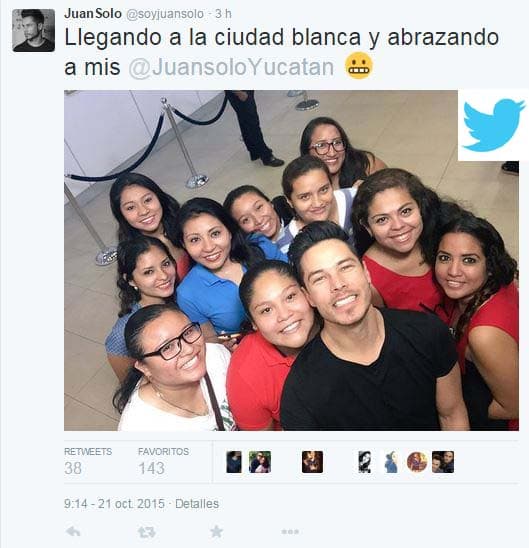Favorite the tweet with star icon

pos(217,532)
